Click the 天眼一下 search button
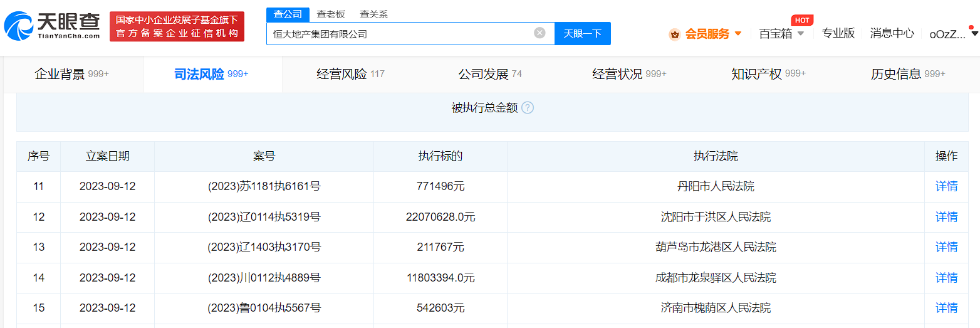Viewport: 980px width, 328px height. click(583, 33)
